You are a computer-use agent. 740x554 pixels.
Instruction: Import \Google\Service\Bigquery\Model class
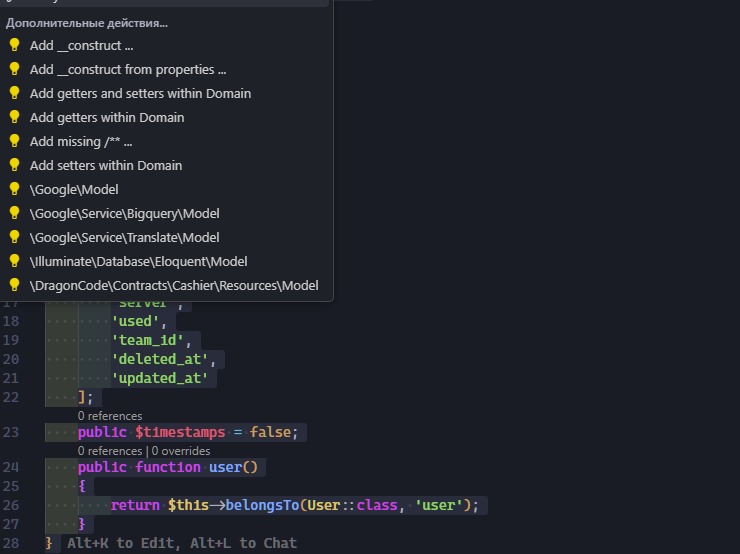point(124,213)
